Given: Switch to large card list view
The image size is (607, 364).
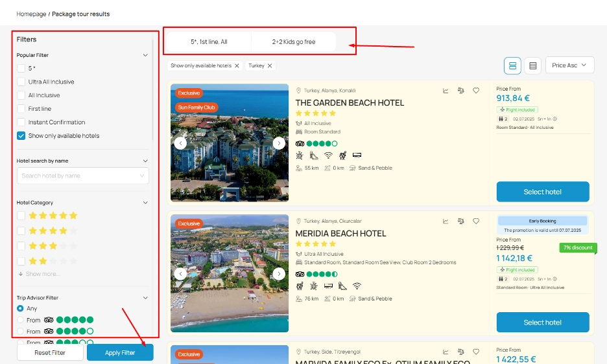Looking at the screenshot, I should [512, 66].
